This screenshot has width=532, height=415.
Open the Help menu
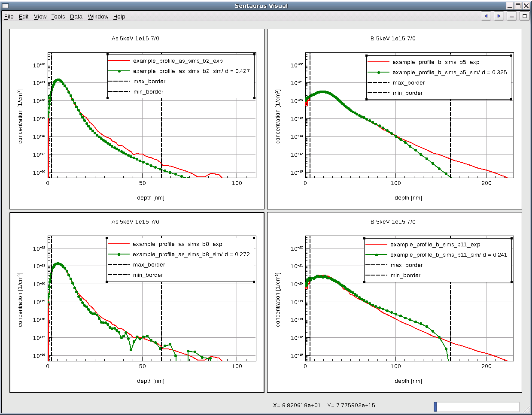point(119,17)
